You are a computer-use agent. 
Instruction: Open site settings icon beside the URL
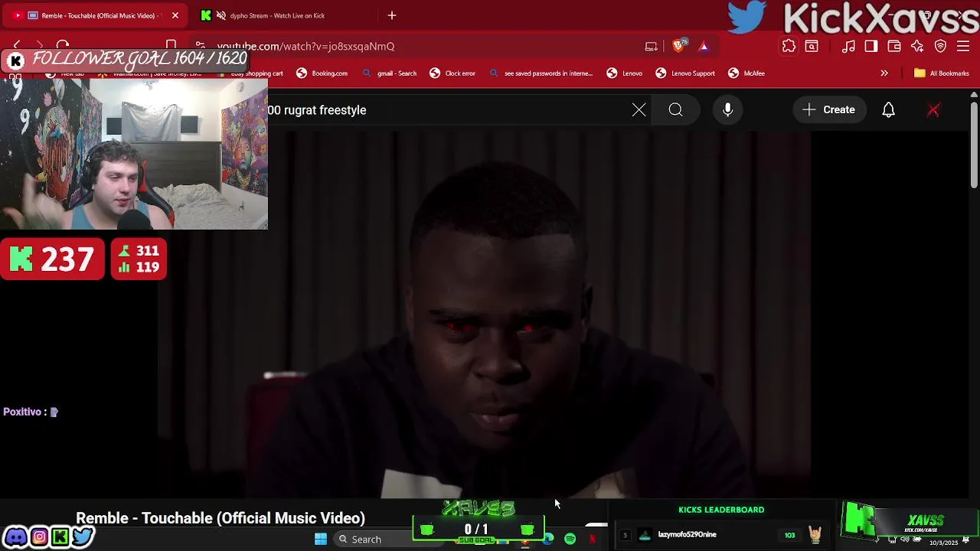200,46
